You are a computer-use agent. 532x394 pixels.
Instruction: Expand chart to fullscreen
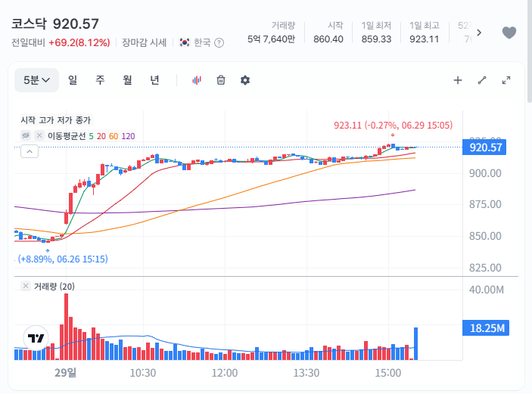click(506, 80)
